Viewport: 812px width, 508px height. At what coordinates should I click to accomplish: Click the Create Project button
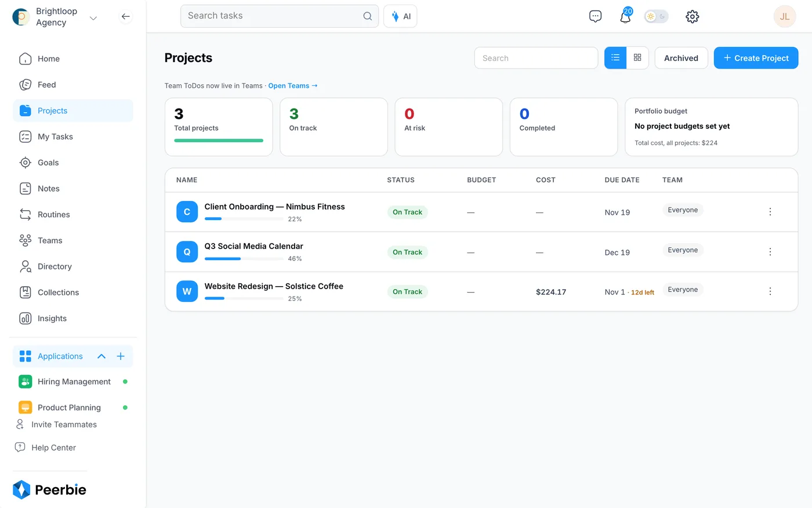click(x=756, y=58)
